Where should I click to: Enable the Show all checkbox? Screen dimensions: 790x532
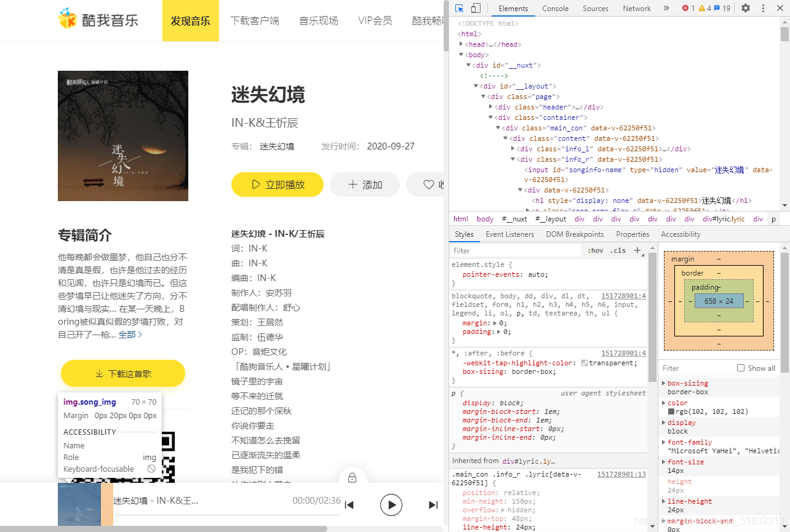(x=741, y=368)
